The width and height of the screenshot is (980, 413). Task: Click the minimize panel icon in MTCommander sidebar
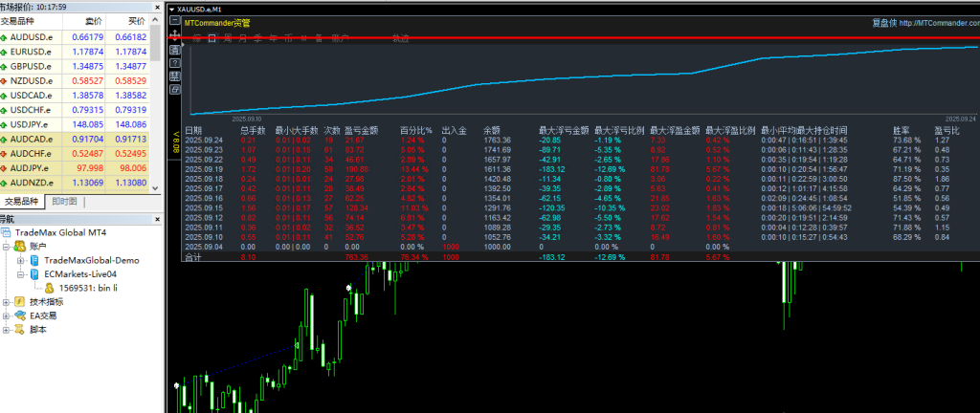click(175, 20)
